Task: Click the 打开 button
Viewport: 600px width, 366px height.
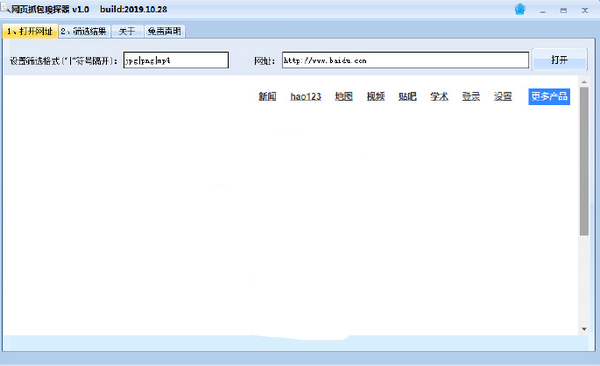Action: [x=559, y=60]
